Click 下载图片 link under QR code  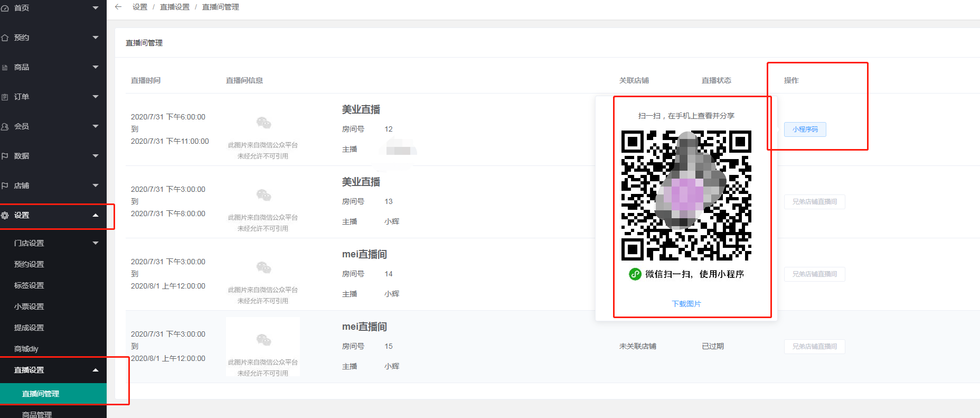coord(686,304)
